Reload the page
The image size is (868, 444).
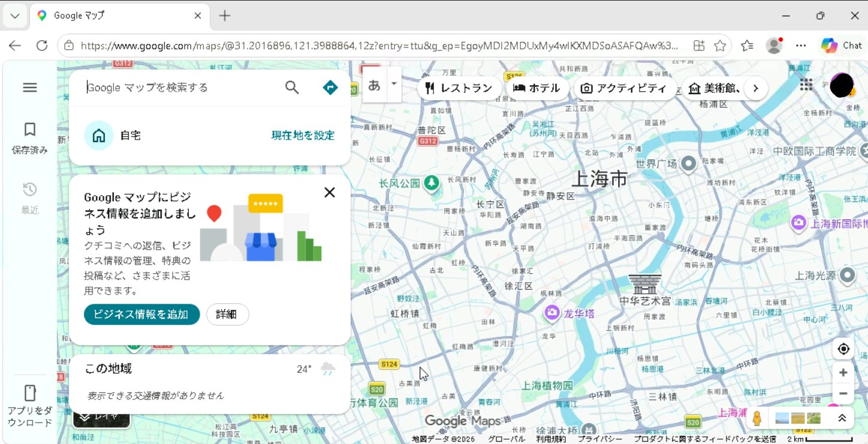[42, 46]
